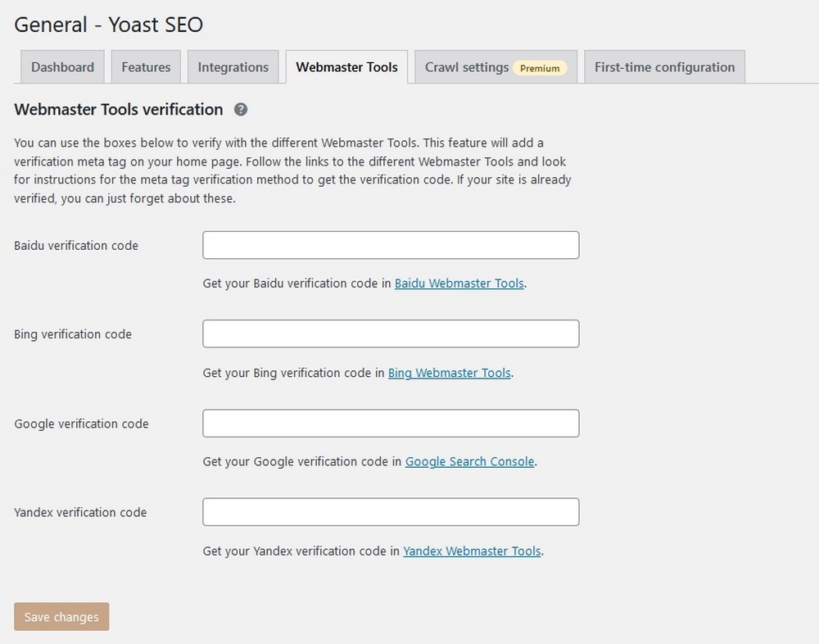Open the Crawl settings tab
819x644 pixels.
tap(495, 67)
